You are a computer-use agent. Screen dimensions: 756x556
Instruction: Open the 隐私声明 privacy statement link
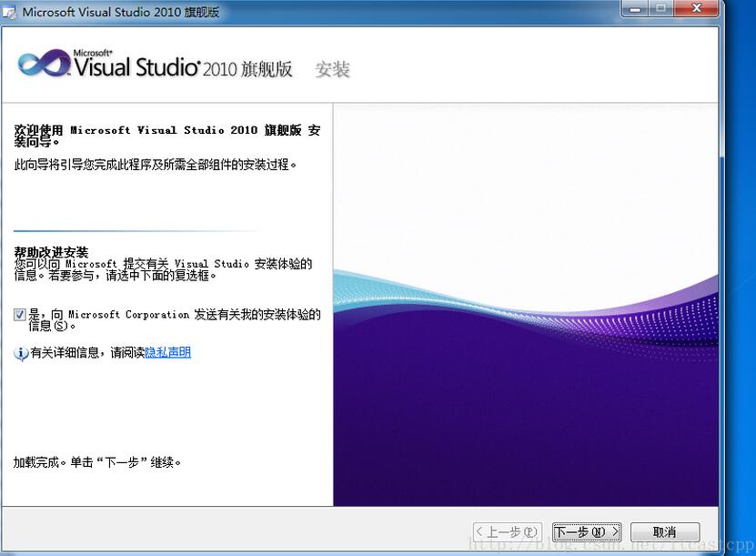point(167,352)
